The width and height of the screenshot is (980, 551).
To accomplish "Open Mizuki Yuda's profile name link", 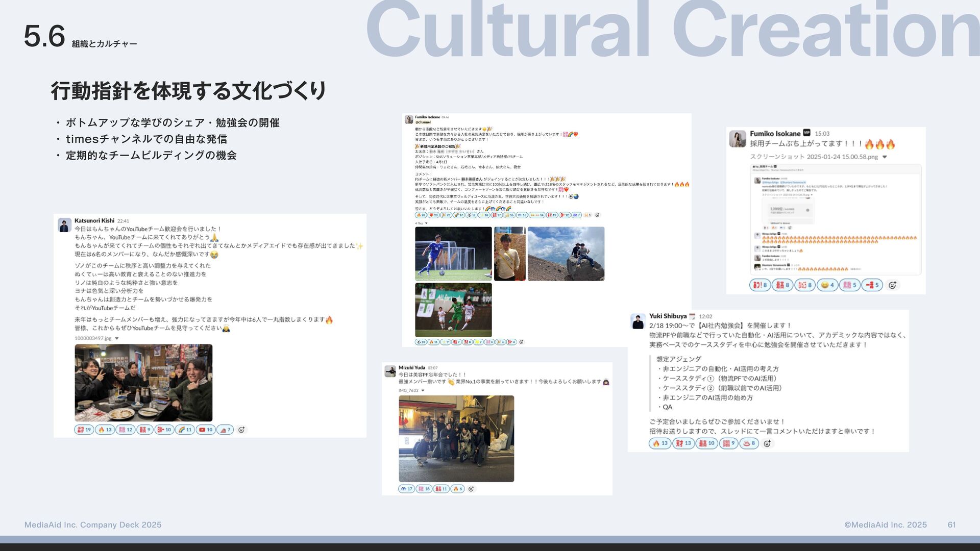I will pos(411,367).
